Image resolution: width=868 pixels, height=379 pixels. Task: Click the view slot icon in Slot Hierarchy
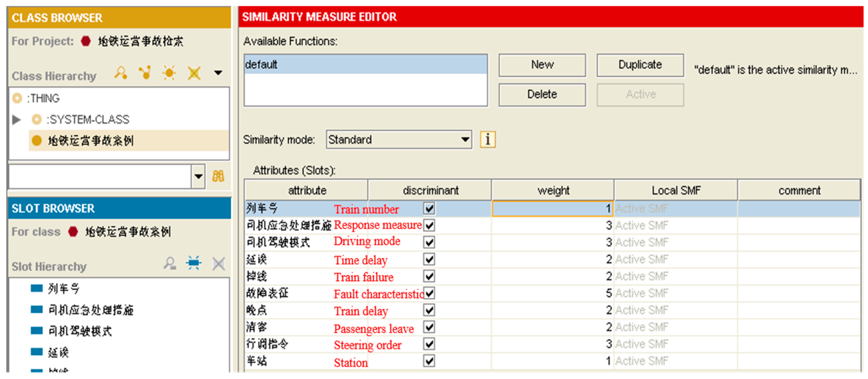(x=169, y=263)
